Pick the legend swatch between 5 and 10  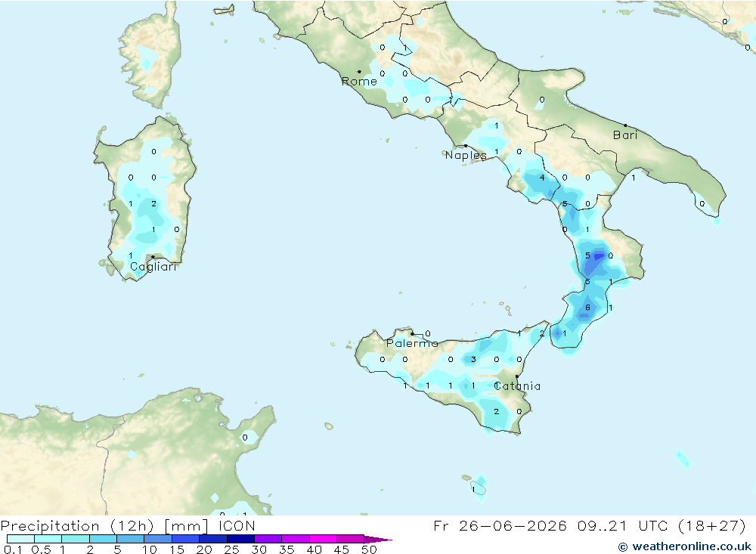click(131, 539)
